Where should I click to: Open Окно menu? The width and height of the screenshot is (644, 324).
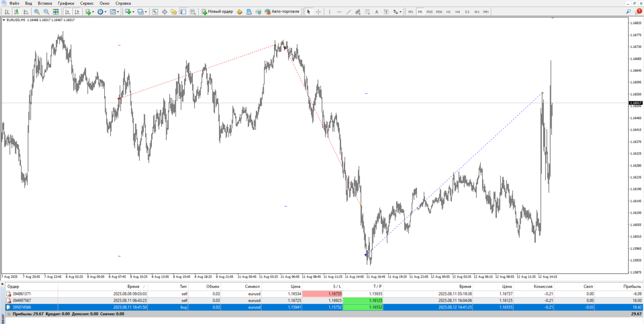[x=104, y=3]
